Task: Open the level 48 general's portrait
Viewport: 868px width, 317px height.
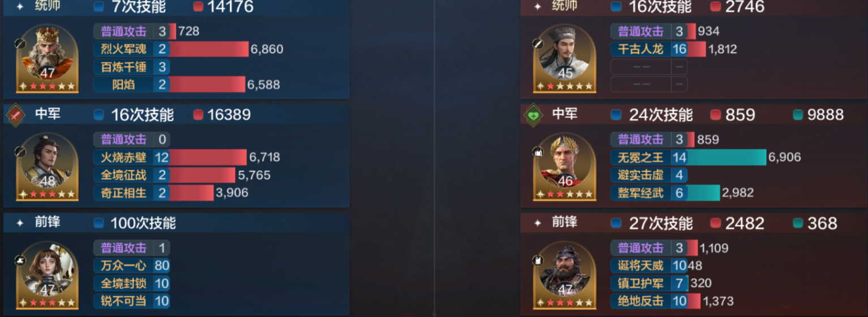Action: pyautogui.click(x=48, y=167)
